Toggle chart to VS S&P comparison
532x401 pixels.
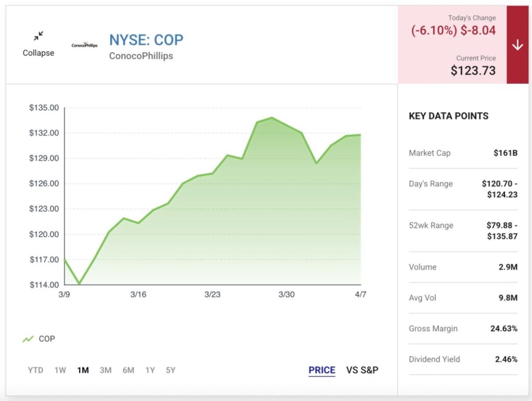[362, 370]
